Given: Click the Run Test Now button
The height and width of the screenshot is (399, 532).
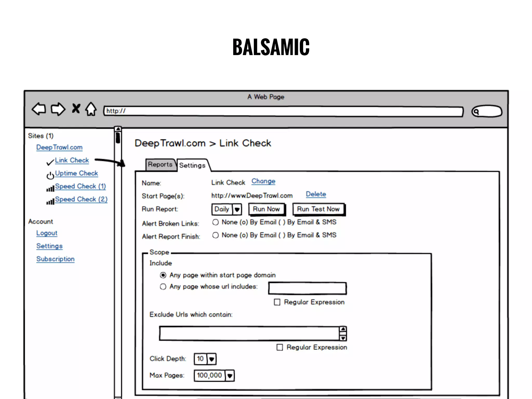Looking at the screenshot, I should tap(318, 209).
